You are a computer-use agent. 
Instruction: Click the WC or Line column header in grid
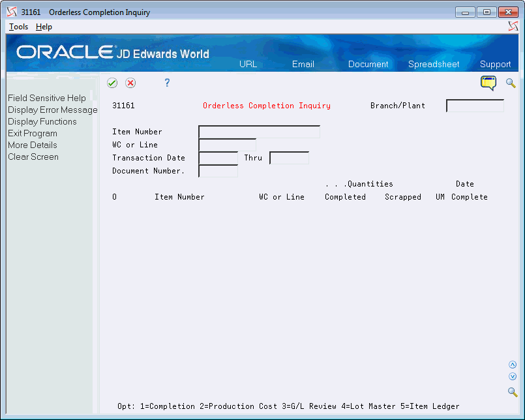coord(282,197)
